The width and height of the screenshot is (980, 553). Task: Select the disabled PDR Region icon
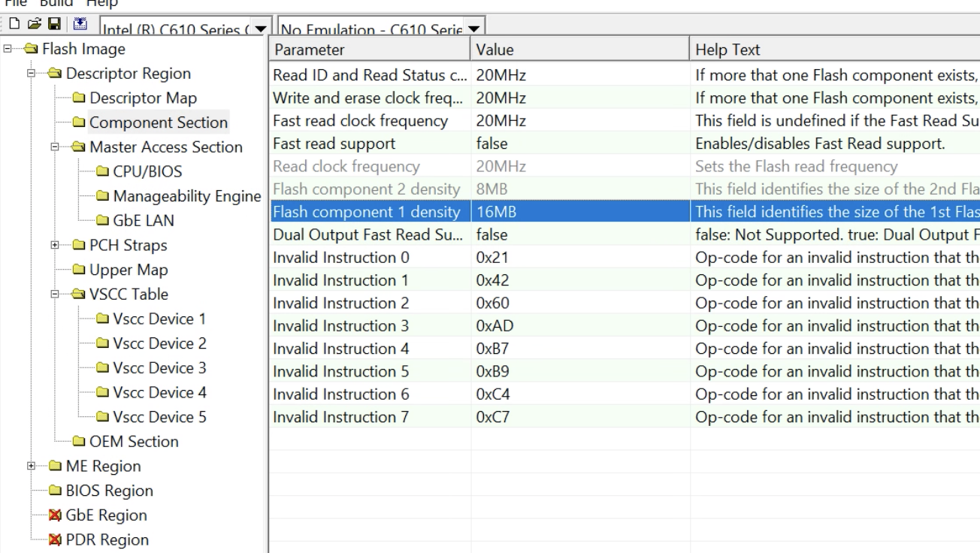click(54, 540)
